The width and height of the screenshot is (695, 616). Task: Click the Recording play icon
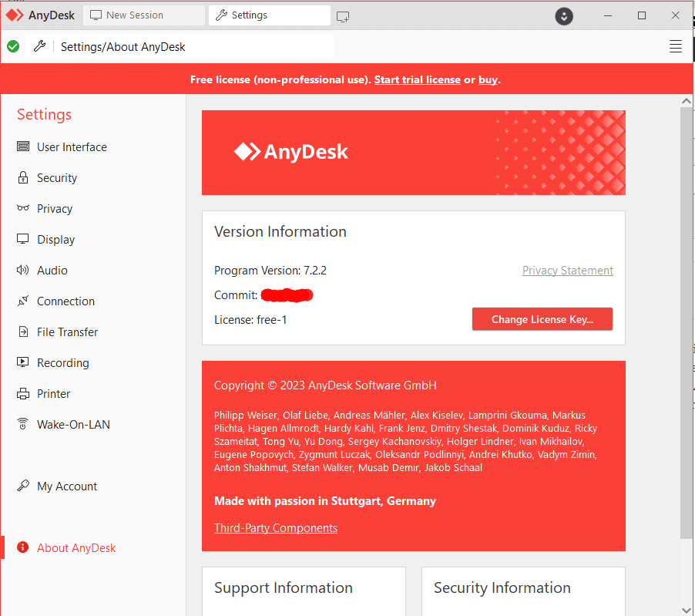pos(23,362)
